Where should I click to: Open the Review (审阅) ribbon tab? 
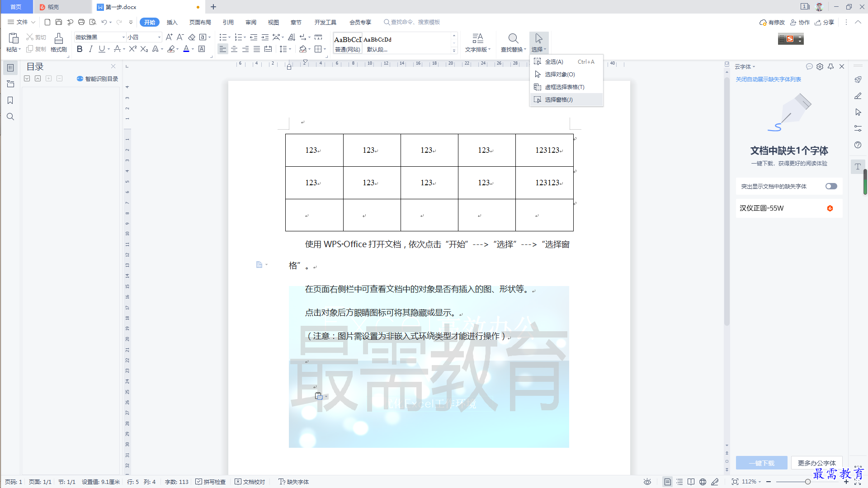tap(251, 22)
